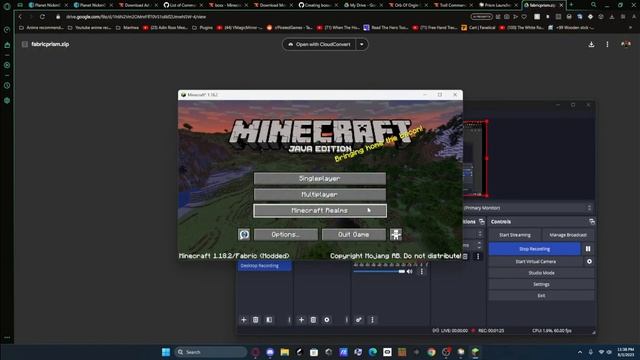
Task: Open Plugins bookmark folder
Action: click(x=203, y=28)
